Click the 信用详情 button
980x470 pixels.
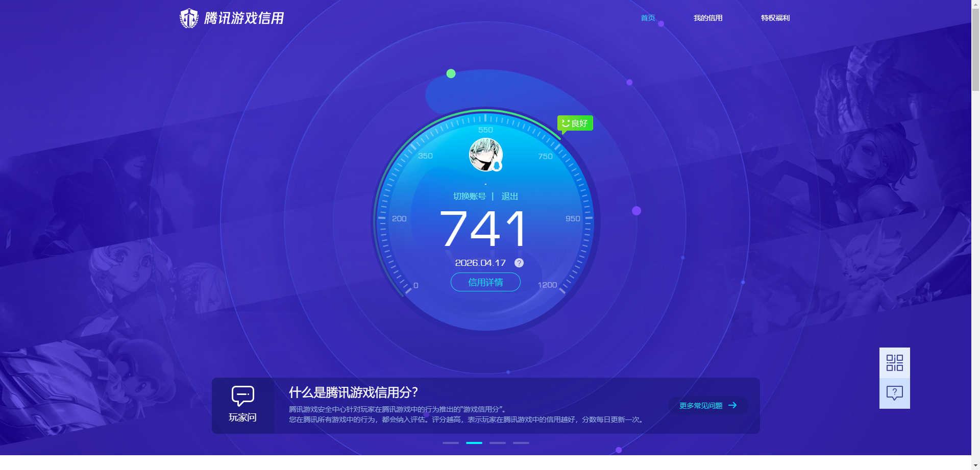pyautogui.click(x=485, y=282)
